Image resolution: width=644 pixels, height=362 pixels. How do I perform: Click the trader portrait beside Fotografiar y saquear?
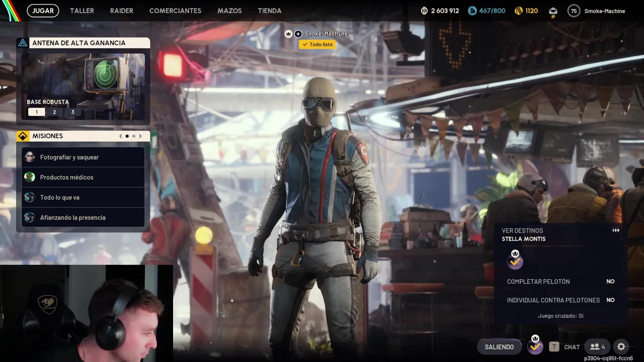[30, 157]
